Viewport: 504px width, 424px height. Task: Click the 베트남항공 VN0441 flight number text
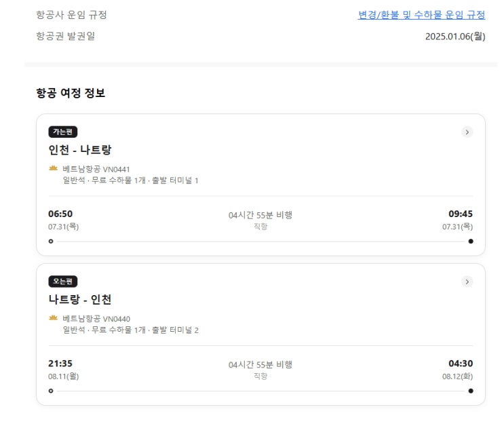[x=96, y=169]
